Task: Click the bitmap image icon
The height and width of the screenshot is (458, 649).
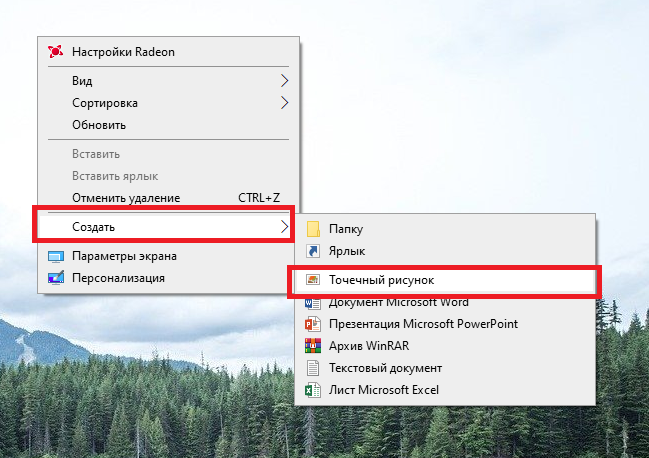Action: click(313, 280)
